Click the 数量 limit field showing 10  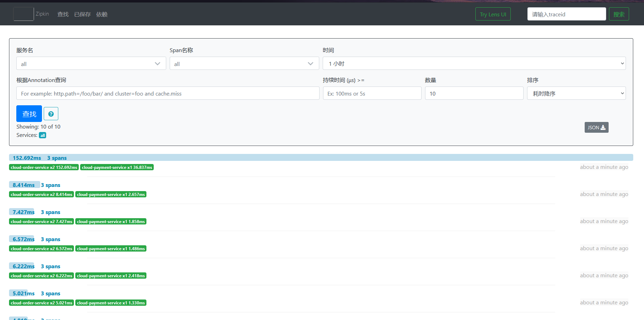[474, 93]
